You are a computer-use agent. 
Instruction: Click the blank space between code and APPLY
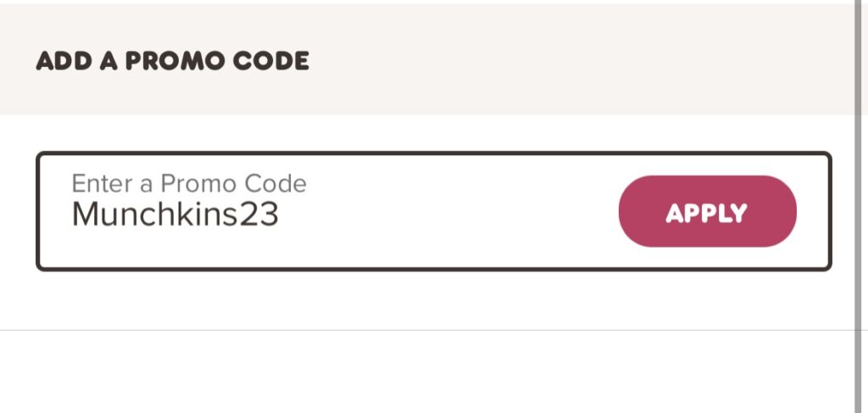pos(448,213)
